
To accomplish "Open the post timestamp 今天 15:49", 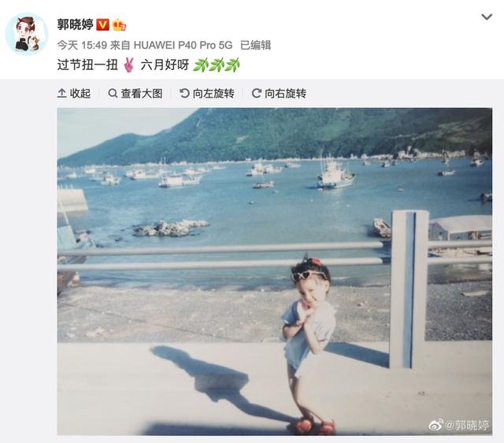I will [x=82, y=45].
